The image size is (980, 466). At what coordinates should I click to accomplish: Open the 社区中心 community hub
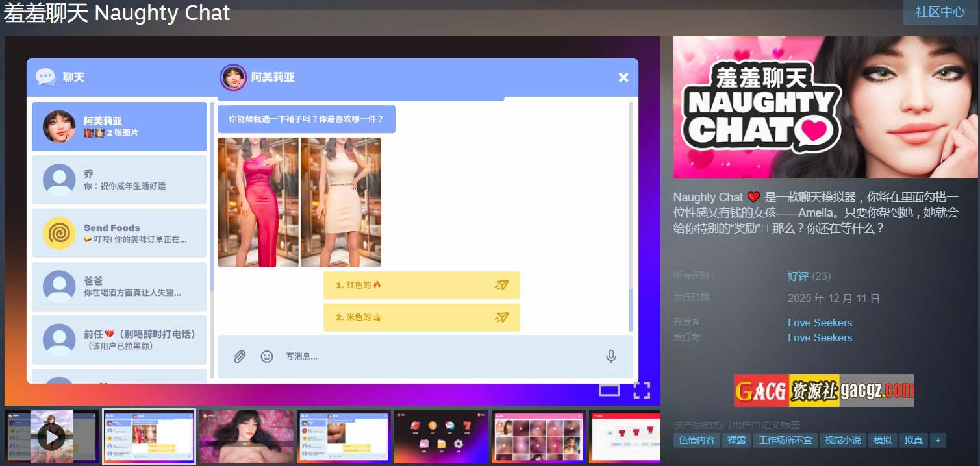(940, 12)
